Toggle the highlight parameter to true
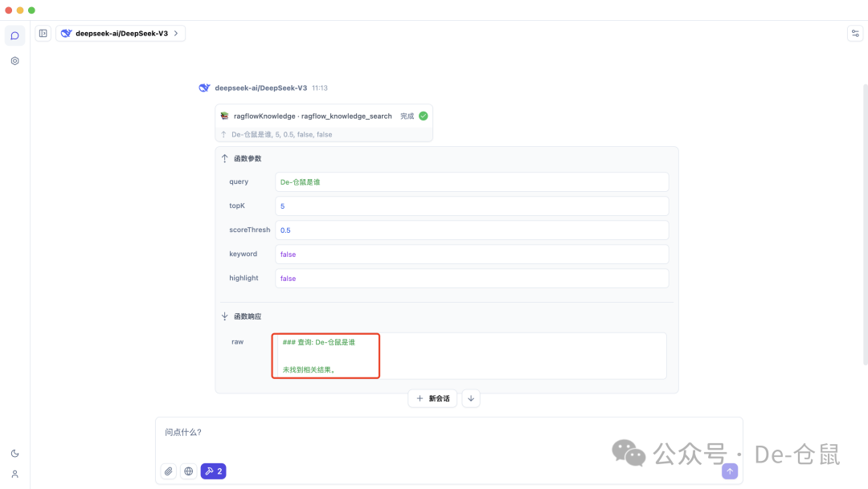The height and width of the screenshot is (489, 868). pos(472,278)
